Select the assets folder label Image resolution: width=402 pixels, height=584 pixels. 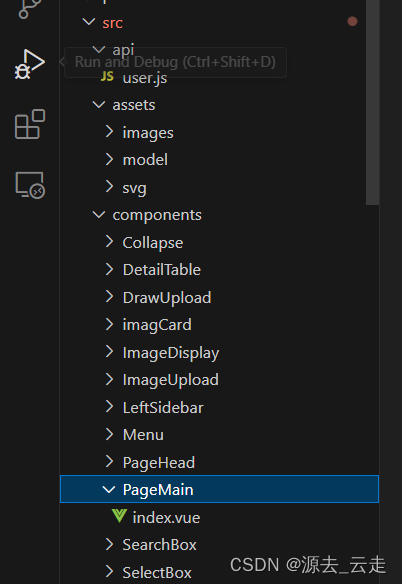134,105
